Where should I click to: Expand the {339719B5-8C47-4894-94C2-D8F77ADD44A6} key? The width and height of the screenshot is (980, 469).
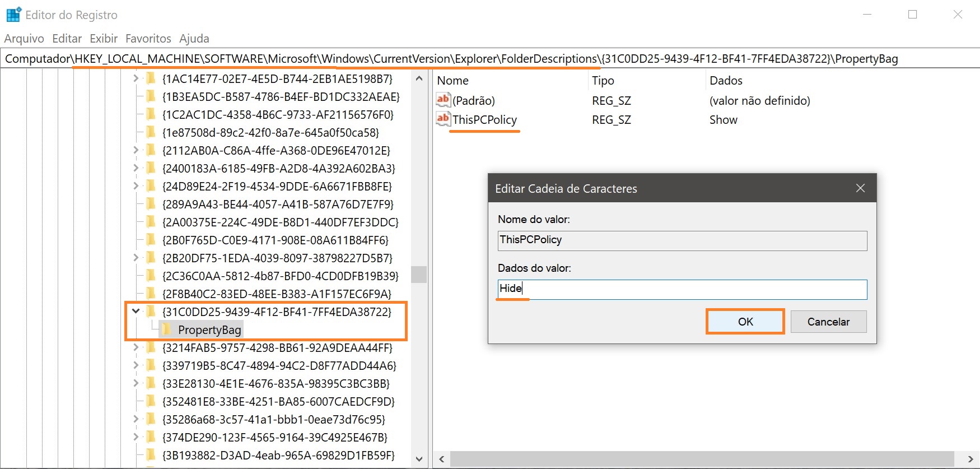pos(136,365)
